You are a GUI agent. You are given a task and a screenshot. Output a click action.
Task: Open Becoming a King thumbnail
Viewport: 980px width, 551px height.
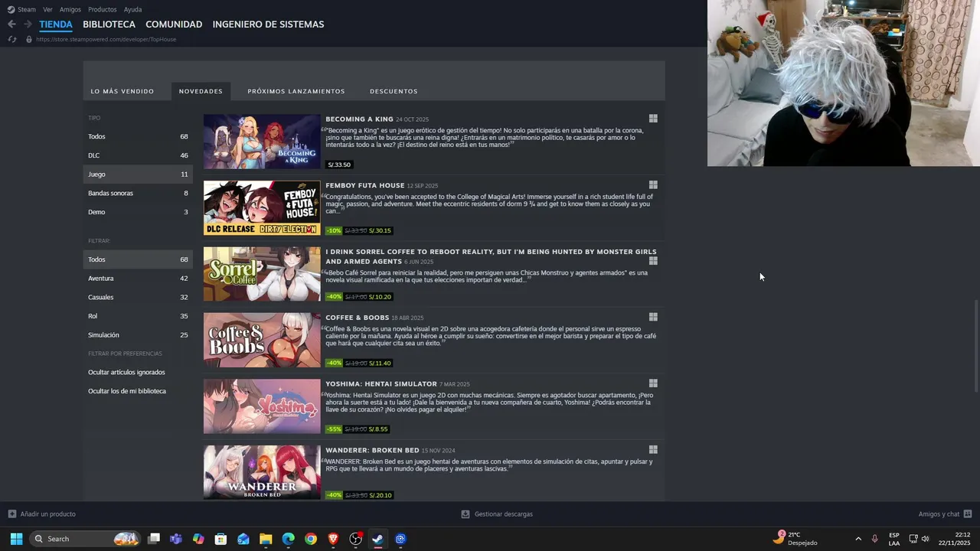coord(262,142)
